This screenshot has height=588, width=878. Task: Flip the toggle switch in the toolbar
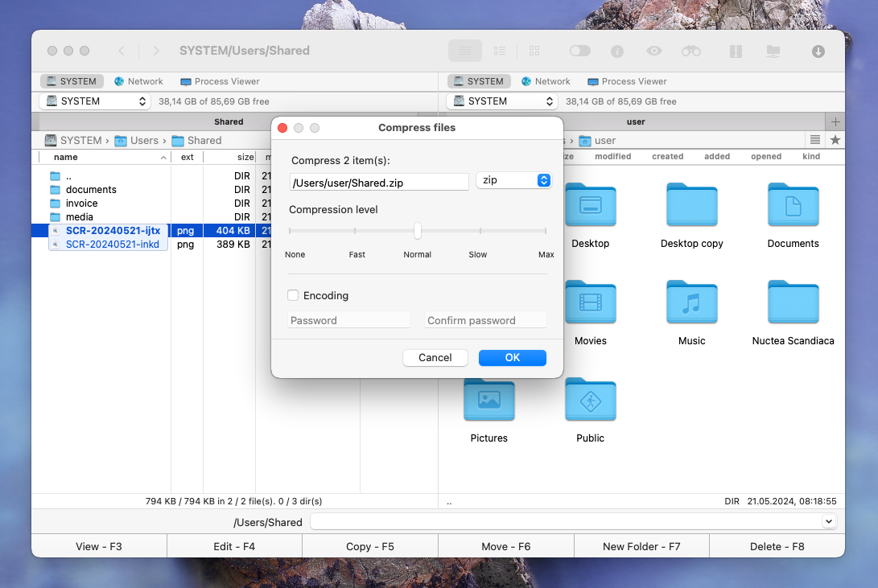(x=579, y=51)
